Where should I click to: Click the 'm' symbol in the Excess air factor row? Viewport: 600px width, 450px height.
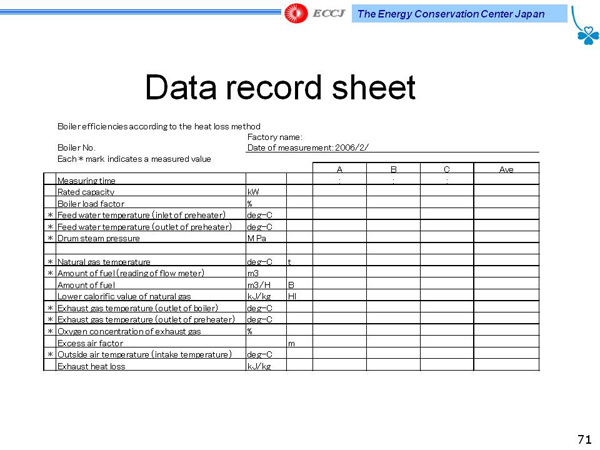tap(291, 343)
